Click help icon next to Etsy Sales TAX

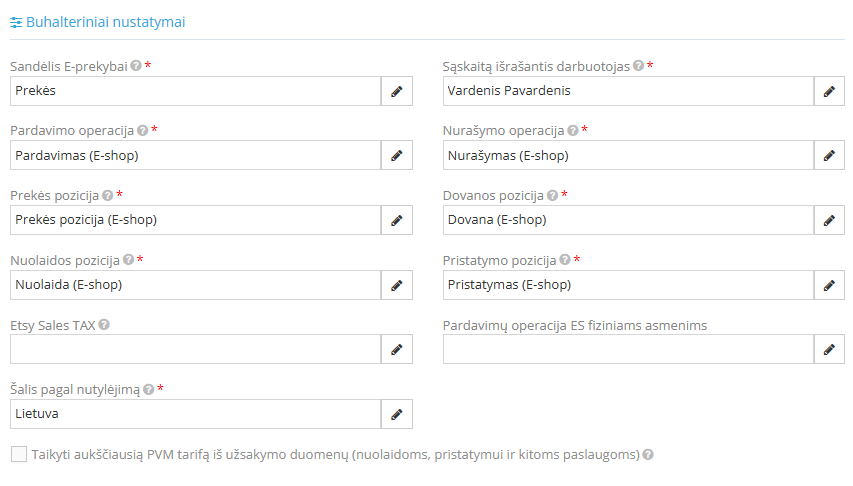104,325
